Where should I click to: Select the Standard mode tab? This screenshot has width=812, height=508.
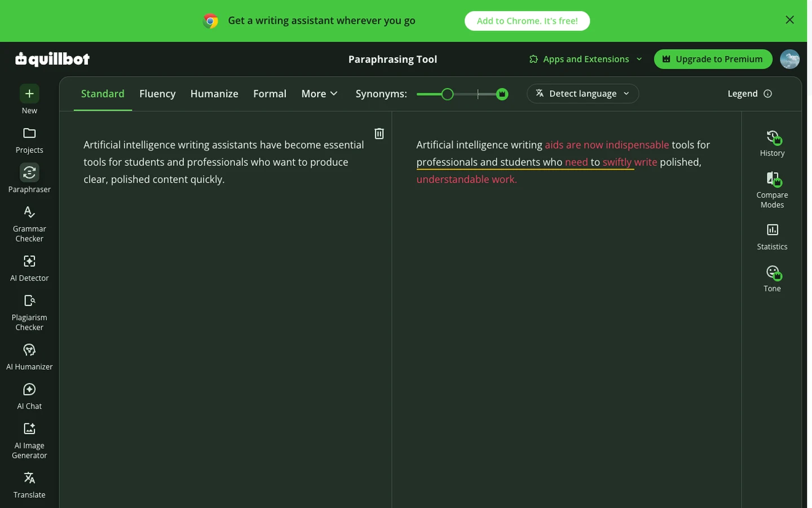[103, 94]
